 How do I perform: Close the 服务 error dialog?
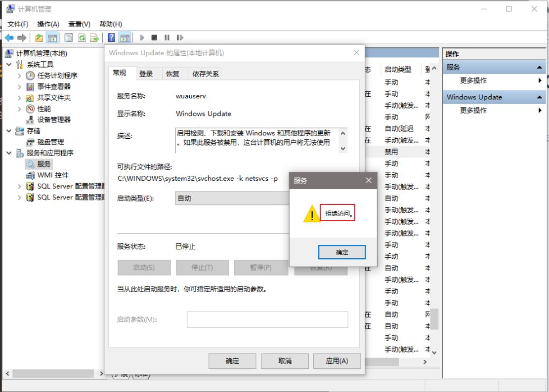368,181
